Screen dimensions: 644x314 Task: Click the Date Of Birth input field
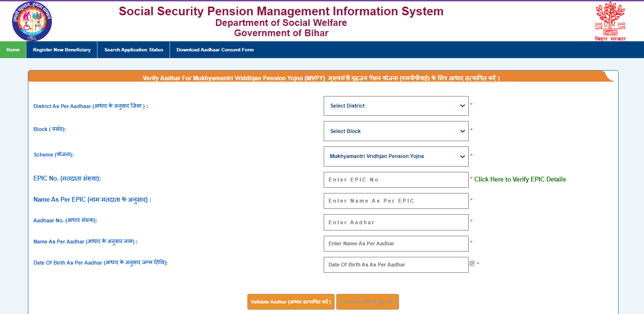396,265
